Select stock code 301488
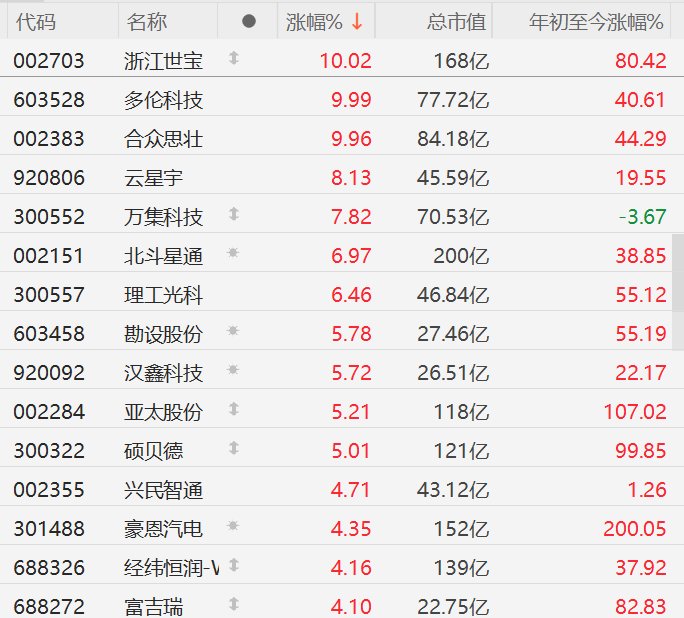 click(x=49, y=529)
